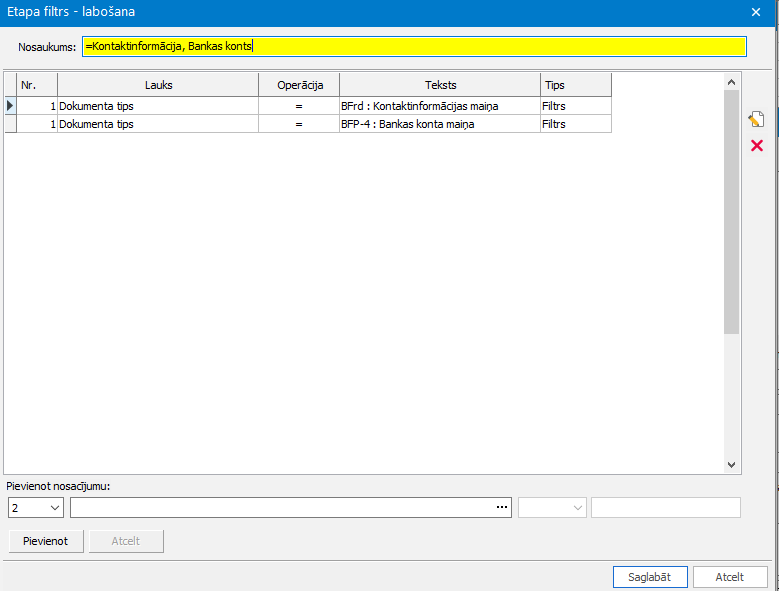Open the operation dropdown next to field

point(552,508)
